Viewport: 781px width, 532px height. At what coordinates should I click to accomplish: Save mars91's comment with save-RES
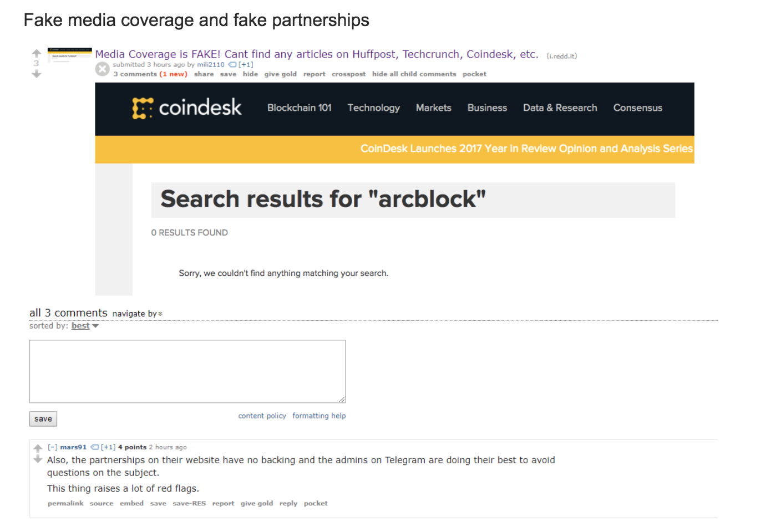[189, 503]
